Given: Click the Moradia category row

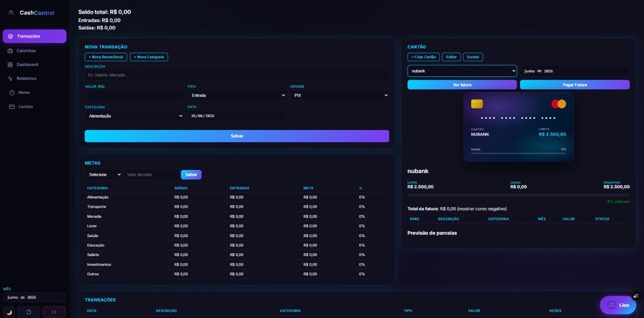Looking at the screenshot, I should pos(237,217).
